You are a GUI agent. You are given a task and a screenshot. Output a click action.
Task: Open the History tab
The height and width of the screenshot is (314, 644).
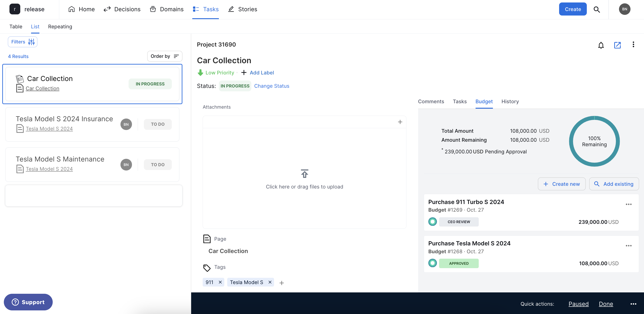(510, 101)
